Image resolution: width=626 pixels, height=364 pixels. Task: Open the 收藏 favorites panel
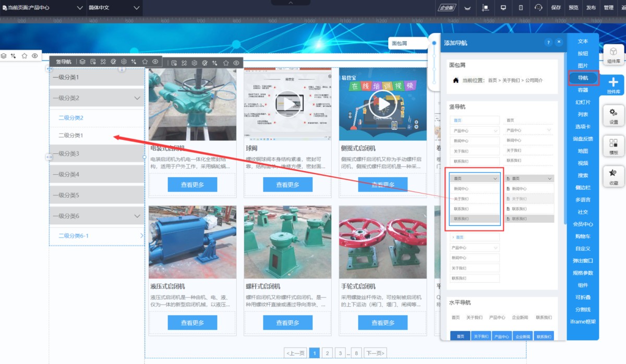(x=613, y=176)
